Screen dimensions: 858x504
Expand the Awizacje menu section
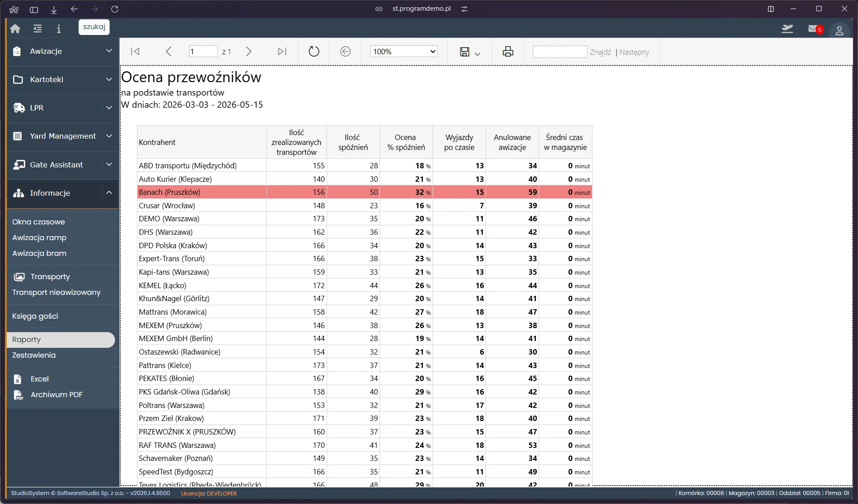point(109,51)
